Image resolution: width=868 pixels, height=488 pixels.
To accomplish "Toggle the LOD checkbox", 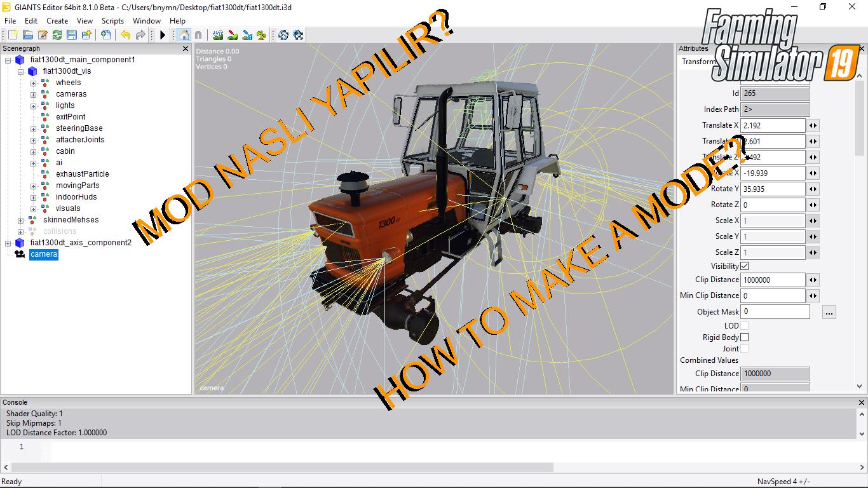I will click(x=745, y=326).
